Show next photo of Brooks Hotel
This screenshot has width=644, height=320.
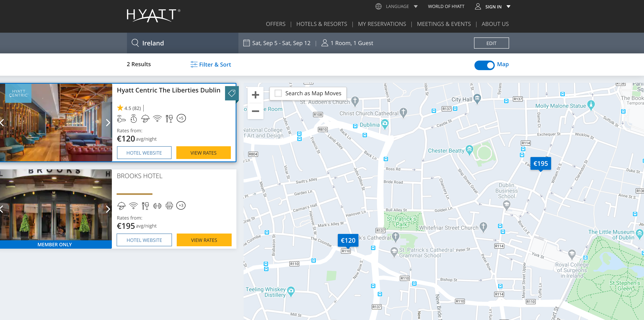(x=108, y=209)
